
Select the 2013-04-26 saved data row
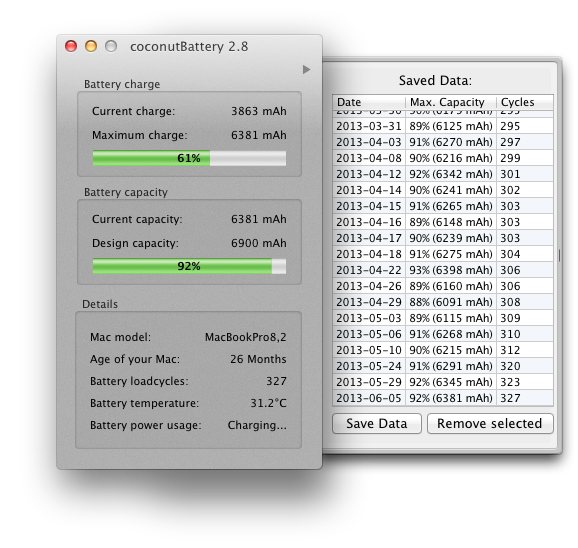pos(443,286)
